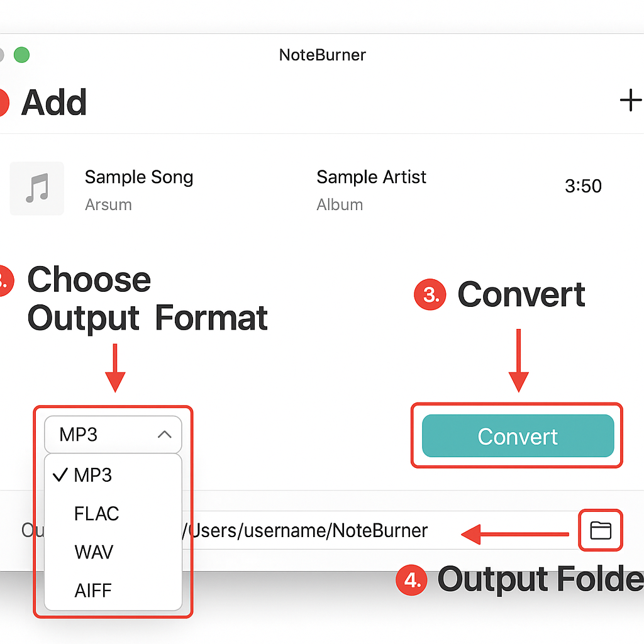
Task: Select FLAC as output format
Action: point(96,514)
